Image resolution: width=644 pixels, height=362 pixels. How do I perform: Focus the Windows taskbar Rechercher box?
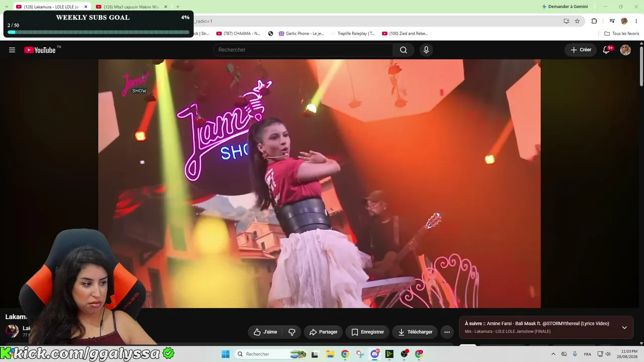[x=271, y=354]
